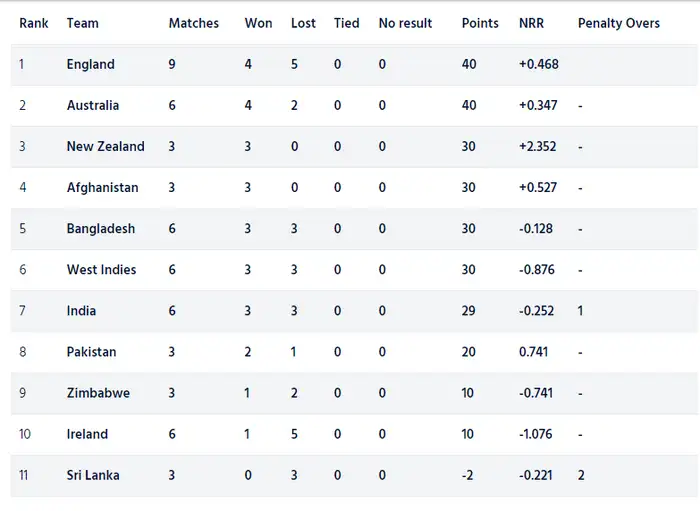Select the Zimbabwe team name
The image size is (700, 511).
98,393
